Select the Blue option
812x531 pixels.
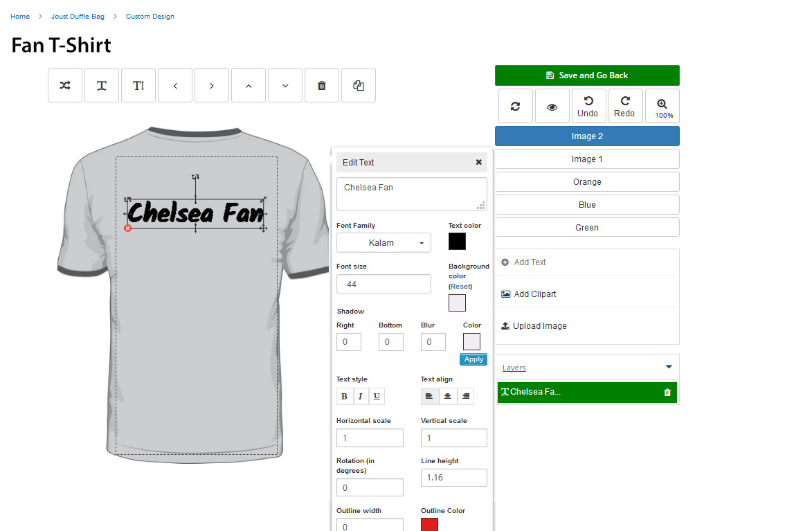coord(587,205)
